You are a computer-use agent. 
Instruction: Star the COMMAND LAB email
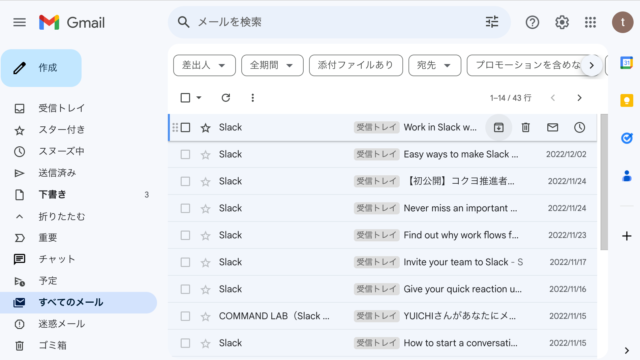point(205,316)
